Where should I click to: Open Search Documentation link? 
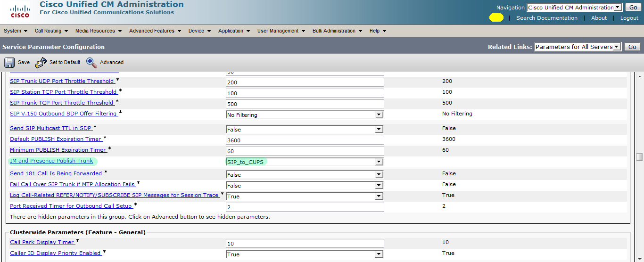[x=547, y=18]
